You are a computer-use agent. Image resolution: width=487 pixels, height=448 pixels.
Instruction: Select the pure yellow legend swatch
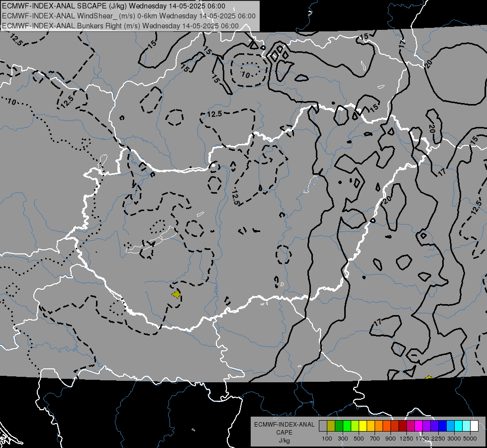[363, 426]
